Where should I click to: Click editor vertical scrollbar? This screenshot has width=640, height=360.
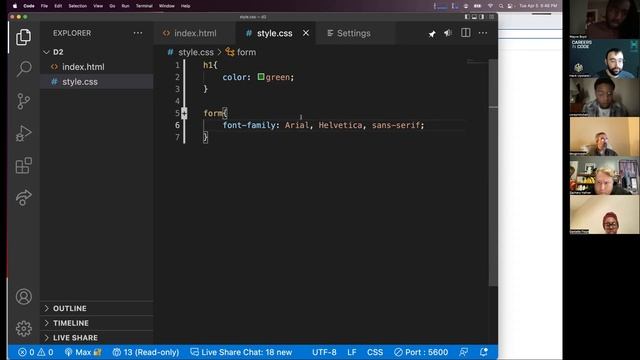point(493,173)
